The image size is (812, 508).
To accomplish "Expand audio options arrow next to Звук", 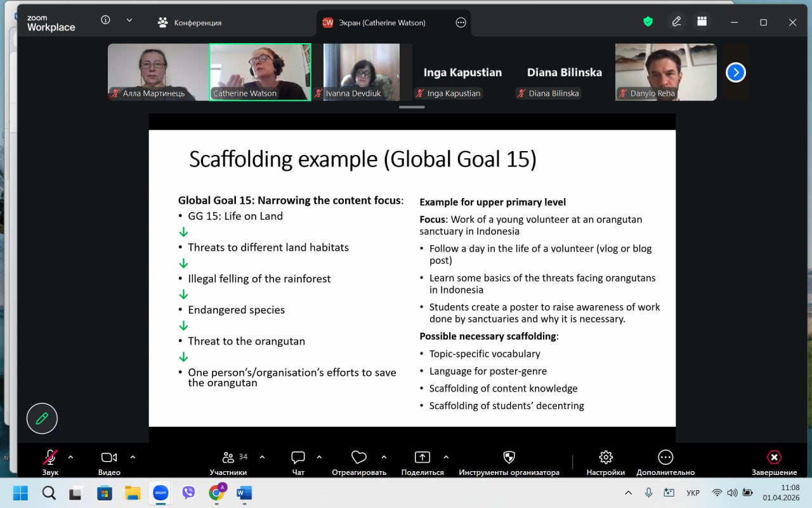I will tap(70, 457).
